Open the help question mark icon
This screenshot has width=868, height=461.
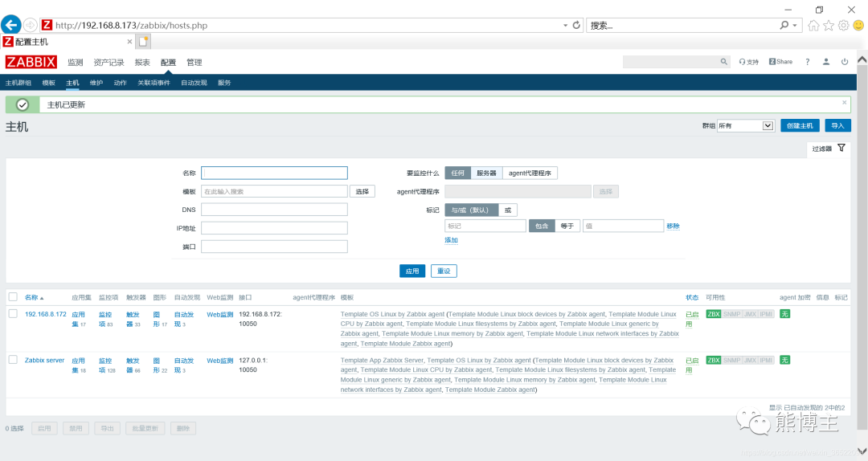[808, 62]
